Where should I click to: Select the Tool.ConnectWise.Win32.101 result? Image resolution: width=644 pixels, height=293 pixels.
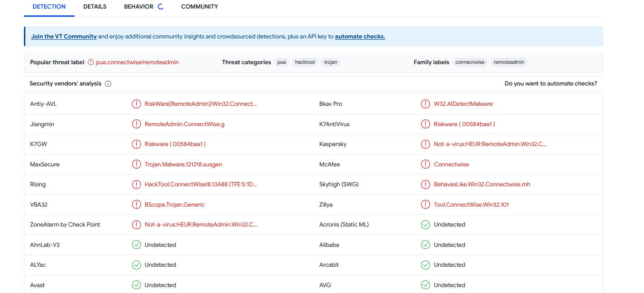471,205
